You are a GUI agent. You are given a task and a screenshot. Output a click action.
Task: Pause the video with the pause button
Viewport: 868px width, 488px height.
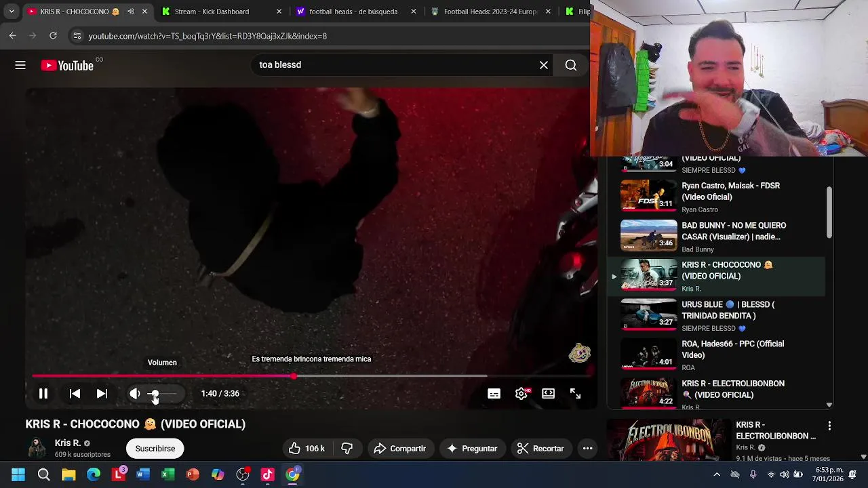pyautogui.click(x=43, y=393)
